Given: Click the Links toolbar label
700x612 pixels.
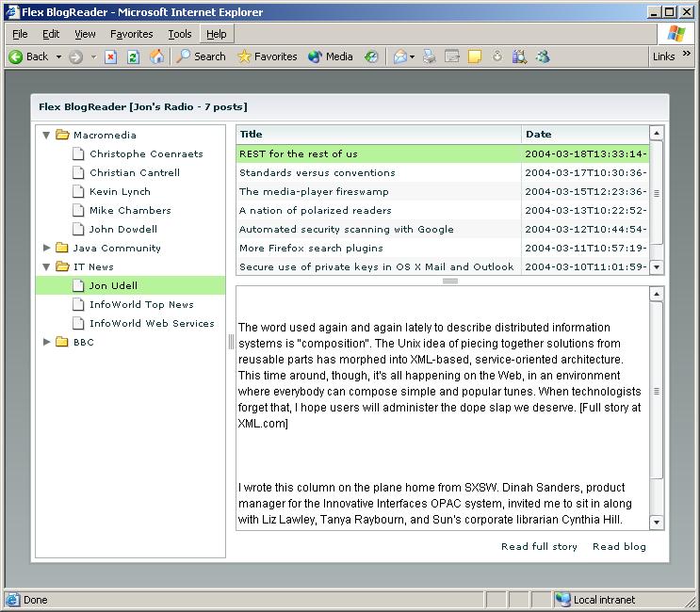Looking at the screenshot, I should point(663,56).
